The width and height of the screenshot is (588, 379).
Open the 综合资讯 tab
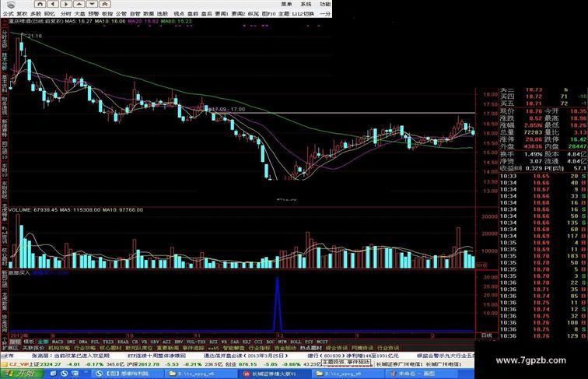tap(336, 348)
